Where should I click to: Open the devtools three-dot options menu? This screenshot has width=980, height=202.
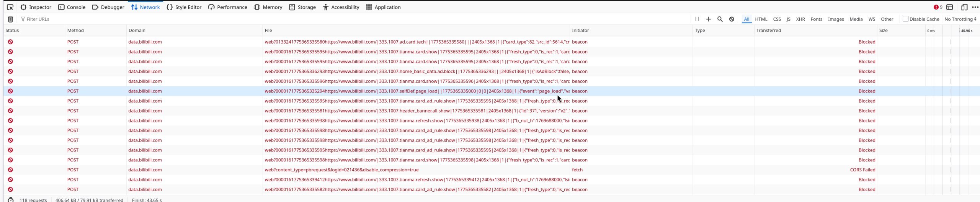[x=975, y=7]
